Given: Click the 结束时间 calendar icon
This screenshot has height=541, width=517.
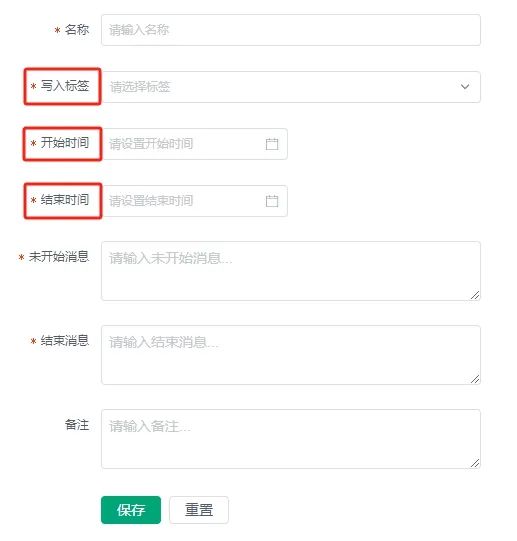Looking at the screenshot, I should point(272,201).
